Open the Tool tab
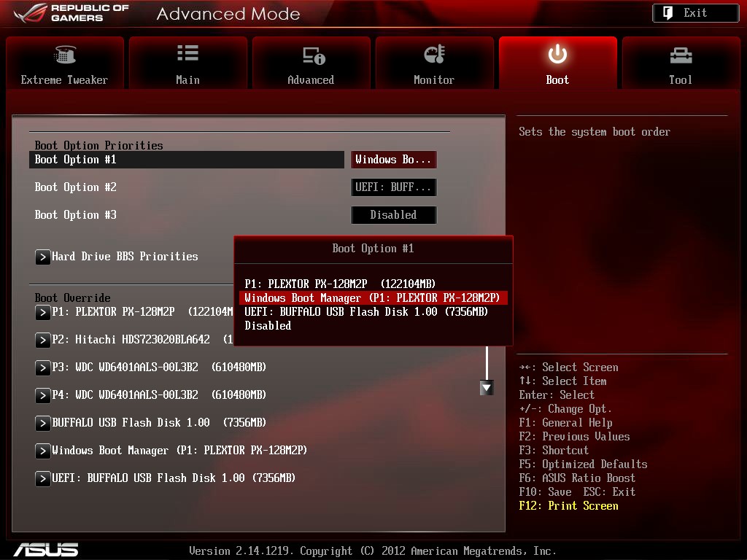This screenshot has height=560, width=747. pyautogui.click(x=681, y=63)
